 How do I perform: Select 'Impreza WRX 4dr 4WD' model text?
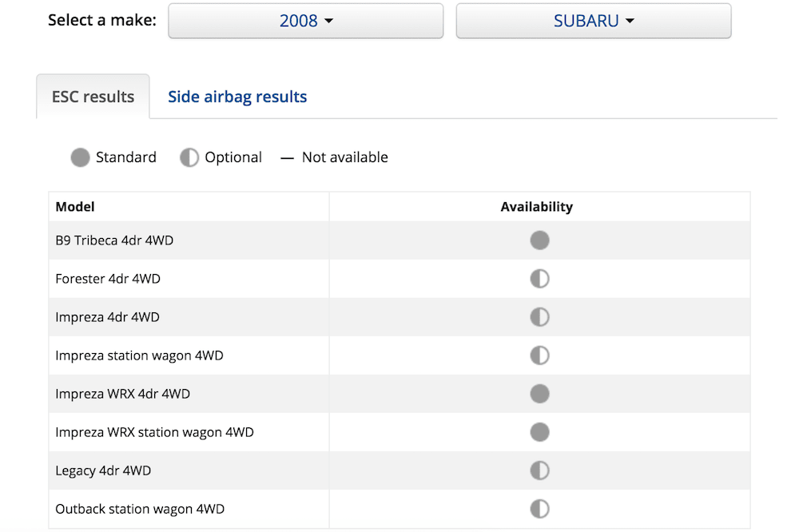122,394
